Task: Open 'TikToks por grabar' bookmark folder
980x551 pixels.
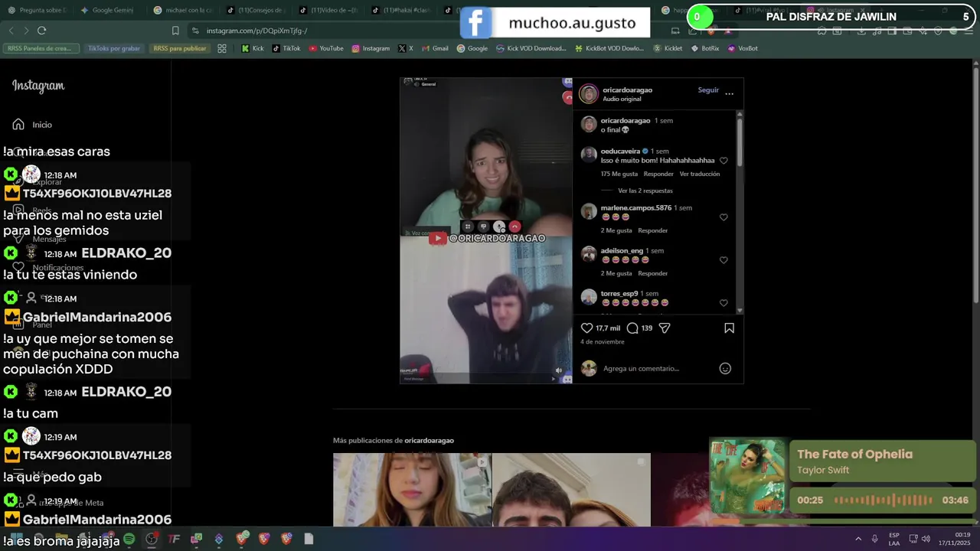Action: [x=114, y=48]
